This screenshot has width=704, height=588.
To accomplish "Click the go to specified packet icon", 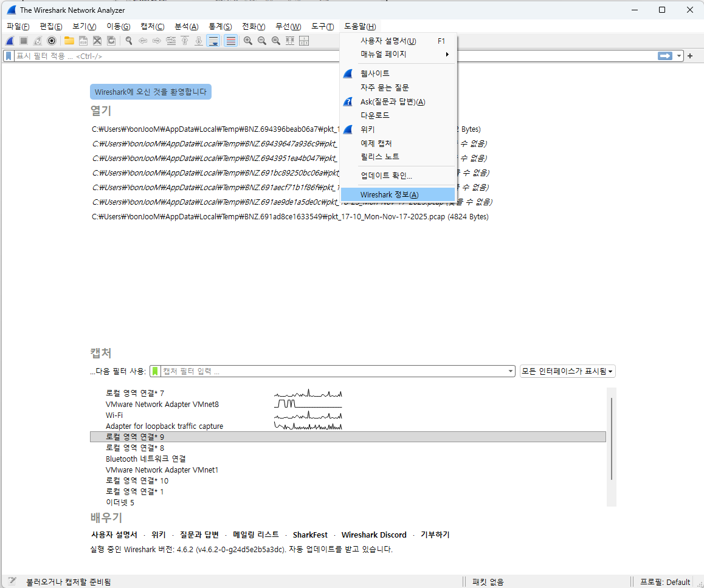I will [171, 41].
